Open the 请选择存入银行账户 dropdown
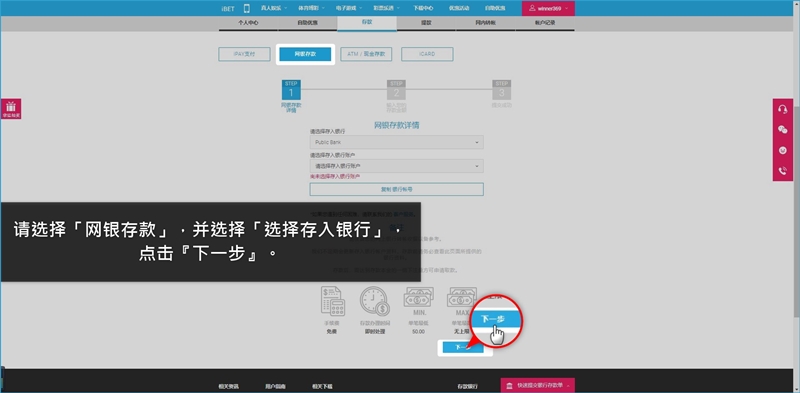The height and width of the screenshot is (393, 800). pos(396,166)
